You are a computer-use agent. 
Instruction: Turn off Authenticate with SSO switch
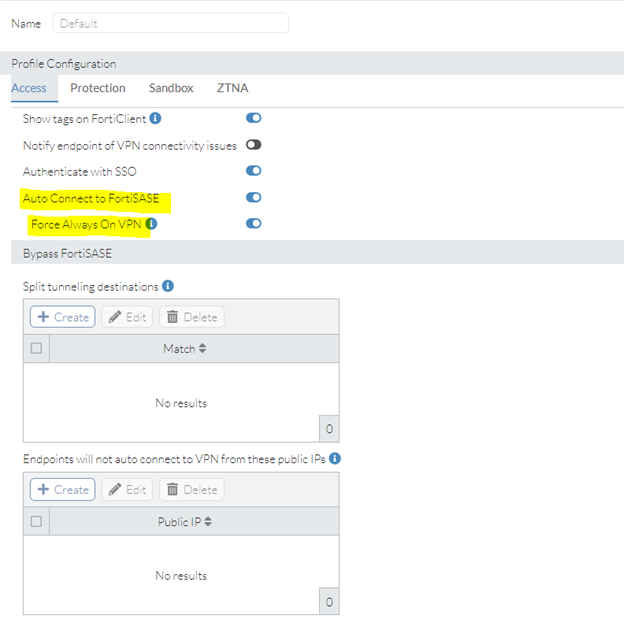[253, 172]
